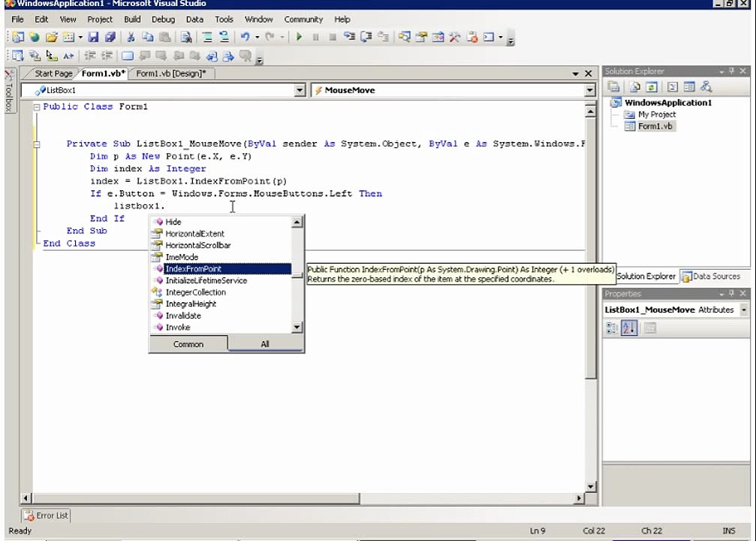This screenshot has height=541, width=756.
Task: Toggle the Alphabetical sort in Properties
Action: [629, 328]
